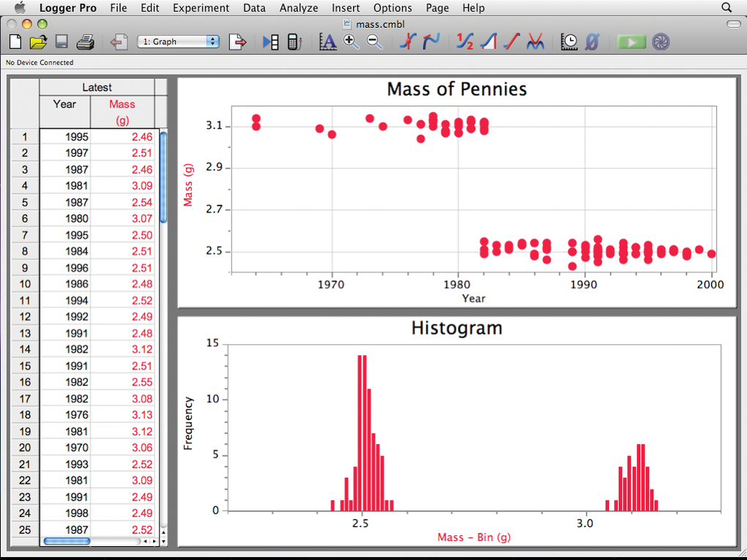Open the Logger Pro application menu
Image resolution: width=747 pixels, height=560 pixels.
pyautogui.click(x=67, y=8)
